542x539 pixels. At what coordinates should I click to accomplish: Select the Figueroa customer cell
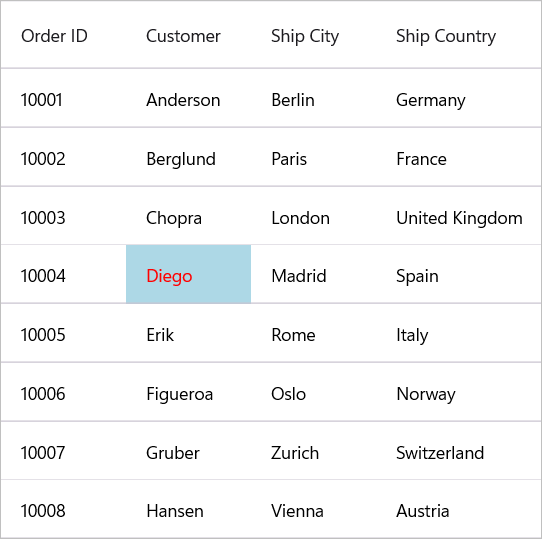(x=188, y=392)
